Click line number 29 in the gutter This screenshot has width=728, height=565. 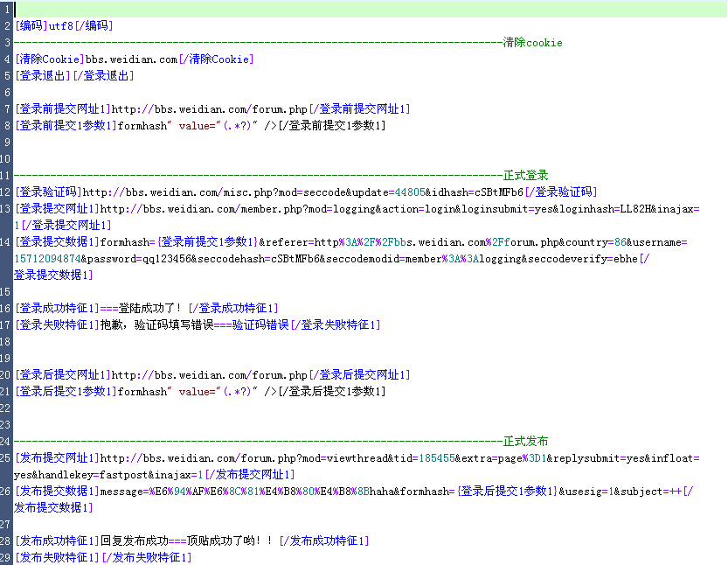click(x=7, y=558)
